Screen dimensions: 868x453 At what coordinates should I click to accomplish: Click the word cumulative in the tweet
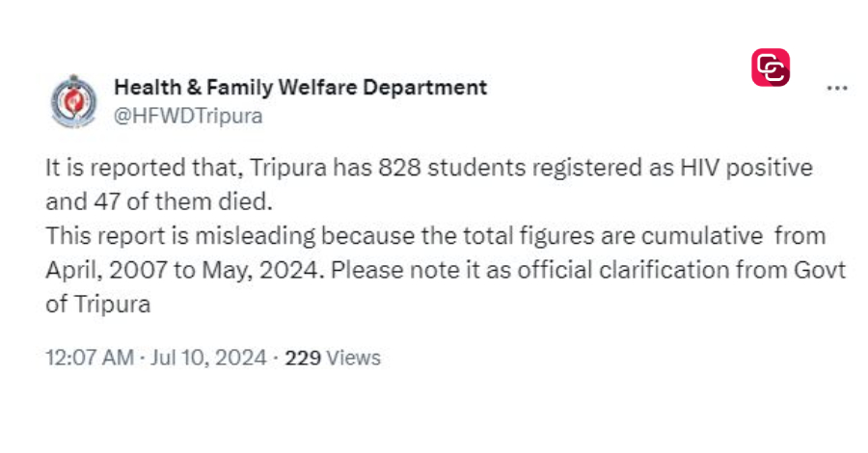(702, 236)
